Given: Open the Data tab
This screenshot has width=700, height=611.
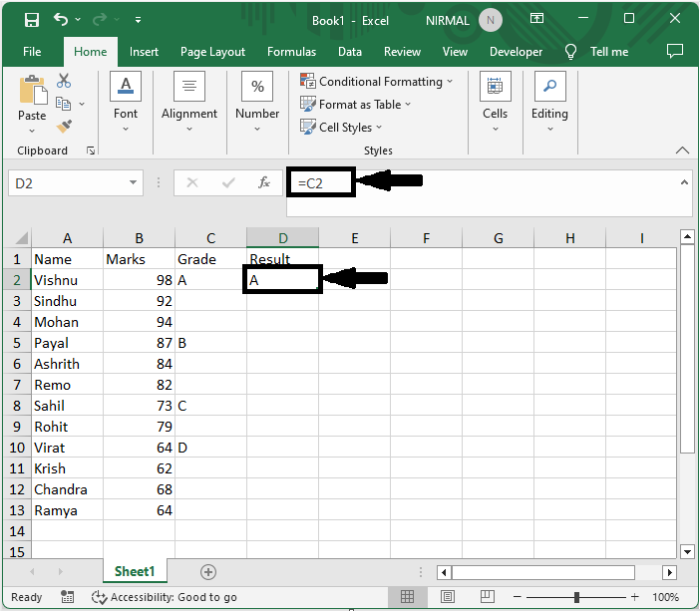Looking at the screenshot, I should pos(350,52).
